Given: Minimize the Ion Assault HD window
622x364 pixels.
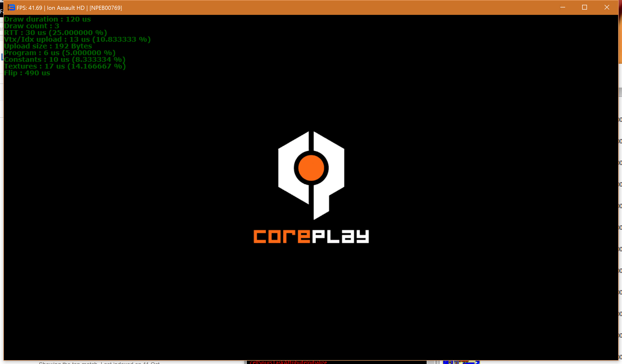Looking at the screenshot, I should [562, 7].
